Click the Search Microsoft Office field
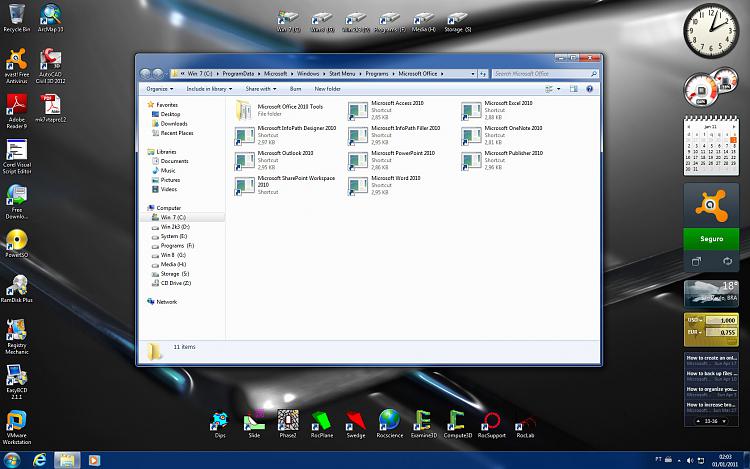Viewport: 750px width, 469px height. 545,74
